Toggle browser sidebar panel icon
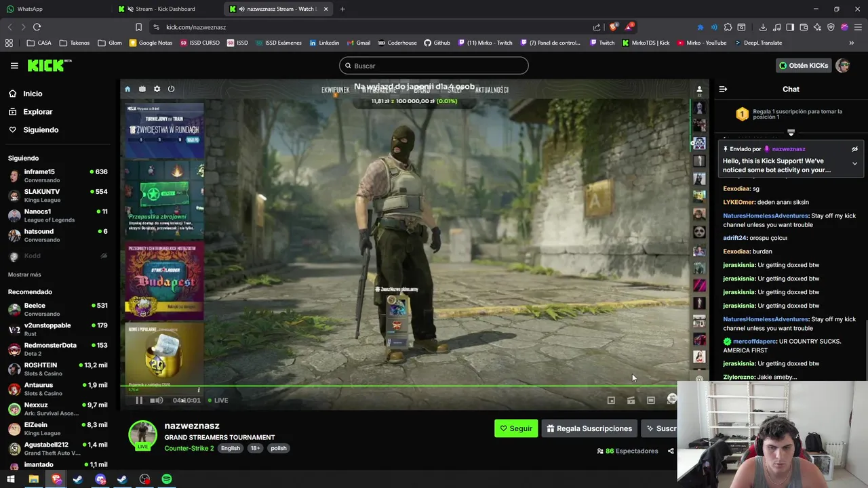868x488 pixels. pyautogui.click(x=790, y=27)
